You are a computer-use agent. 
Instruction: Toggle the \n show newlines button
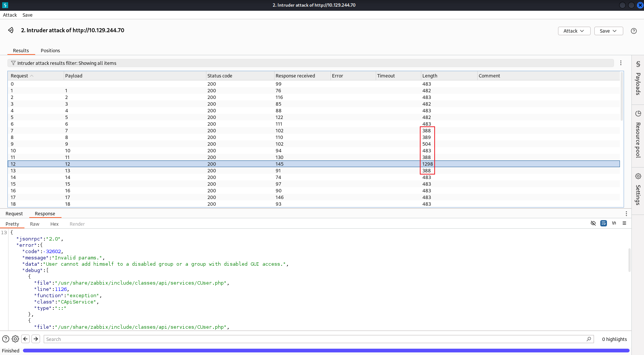click(614, 223)
